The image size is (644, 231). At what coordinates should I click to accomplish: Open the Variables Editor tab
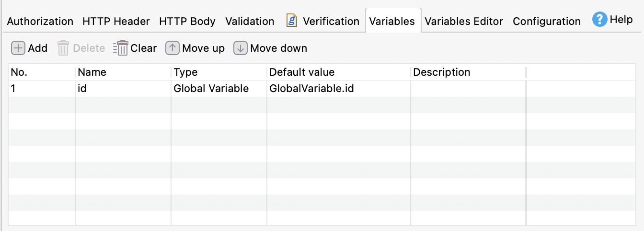point(464,21)
